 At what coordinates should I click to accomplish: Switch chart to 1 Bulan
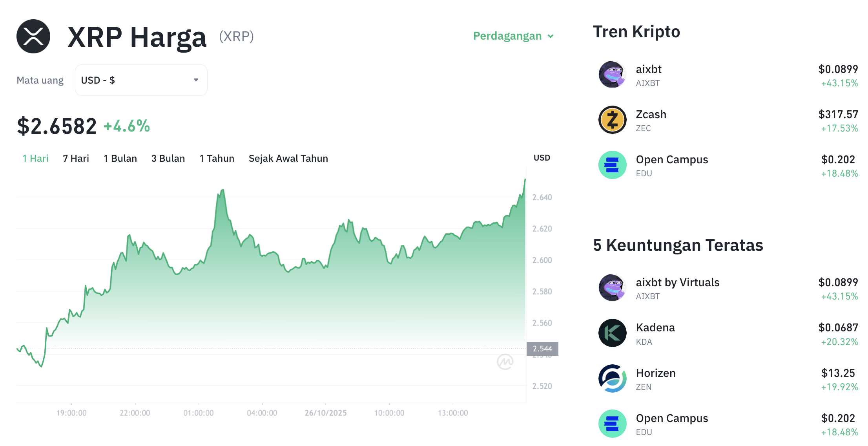[120, 159]
